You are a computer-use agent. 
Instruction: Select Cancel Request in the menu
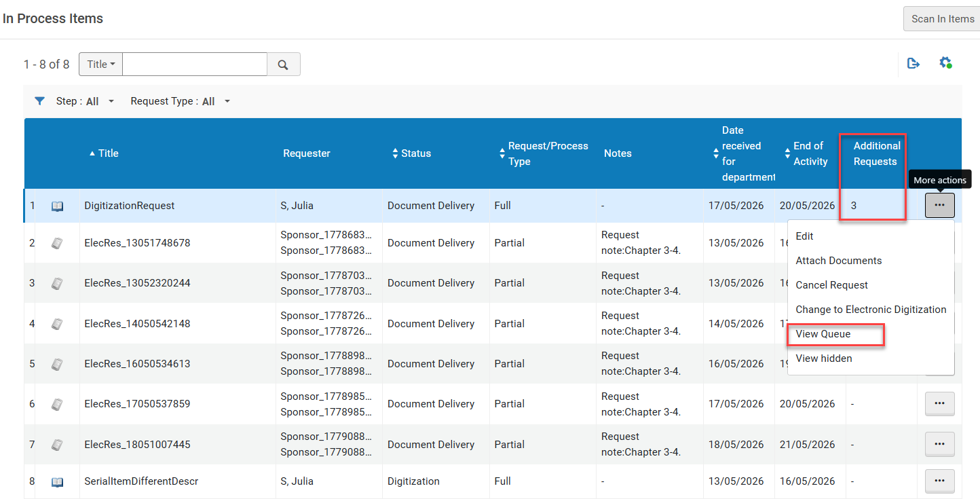point(832,285)
